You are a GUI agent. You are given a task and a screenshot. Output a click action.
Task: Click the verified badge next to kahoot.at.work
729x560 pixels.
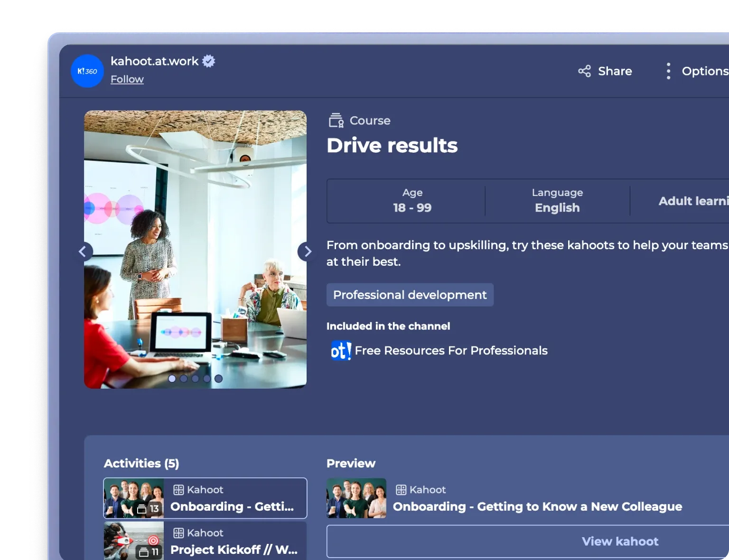tap(209, 61)
